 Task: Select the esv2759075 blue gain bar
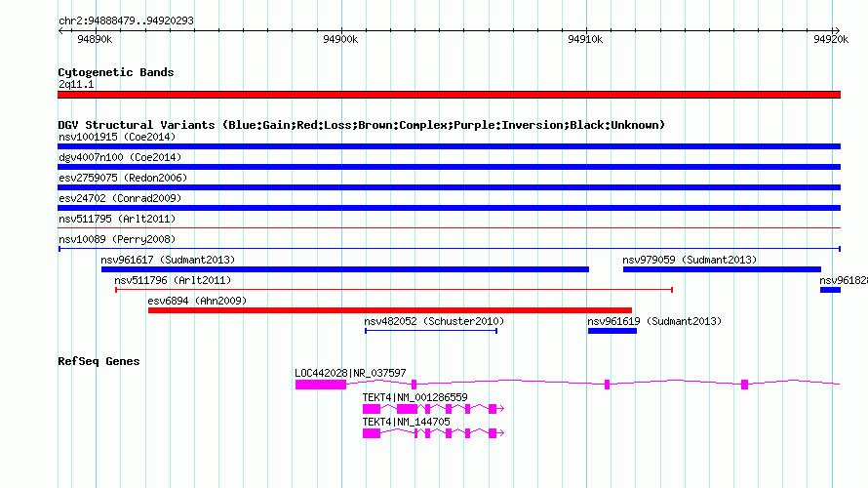[x=449, y=187]
